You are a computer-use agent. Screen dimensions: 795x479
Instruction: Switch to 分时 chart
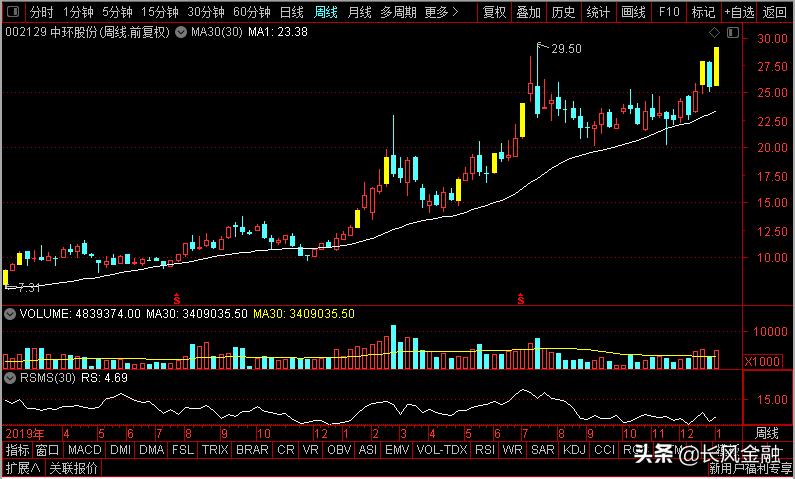pos(42,12)
